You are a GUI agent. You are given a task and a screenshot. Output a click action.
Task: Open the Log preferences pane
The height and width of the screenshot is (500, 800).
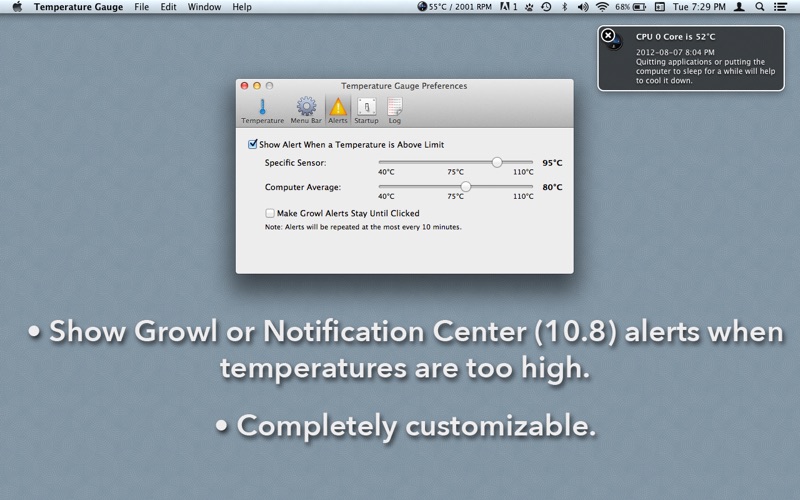click(394, 109)
